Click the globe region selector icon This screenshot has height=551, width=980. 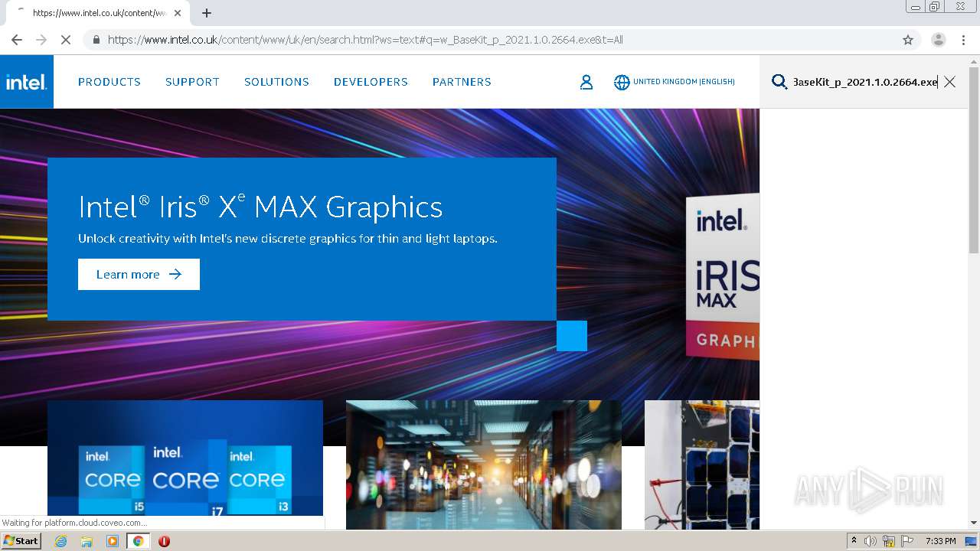pos(622,82)
